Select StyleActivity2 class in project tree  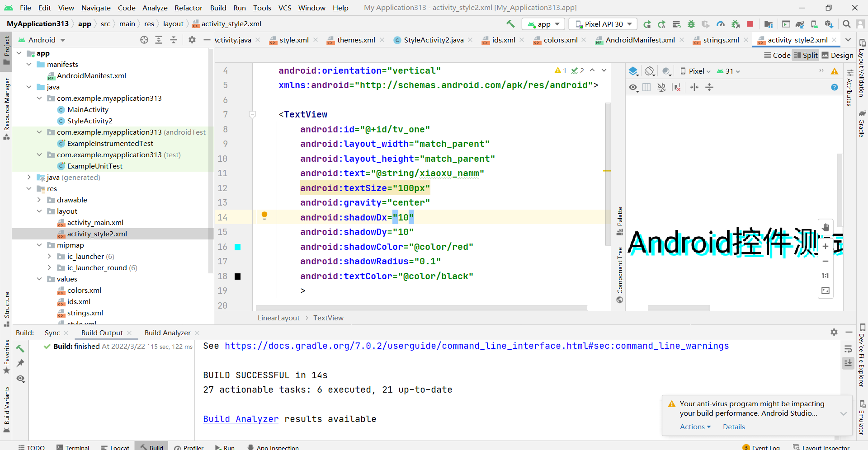click(90, 121)
